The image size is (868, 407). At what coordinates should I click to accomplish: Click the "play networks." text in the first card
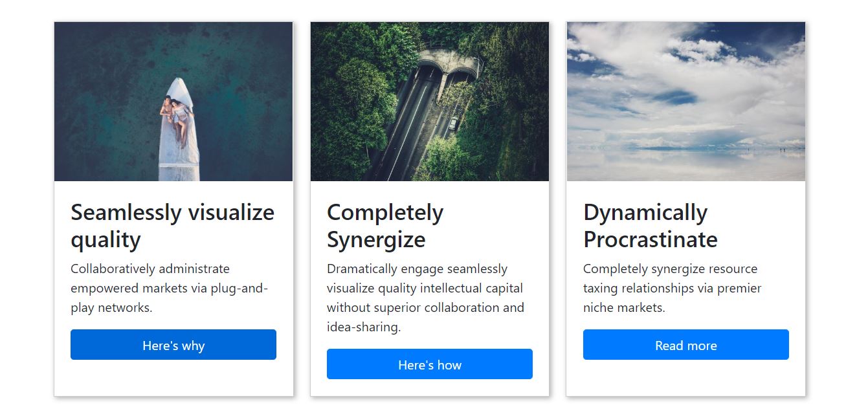pos(111,308)
